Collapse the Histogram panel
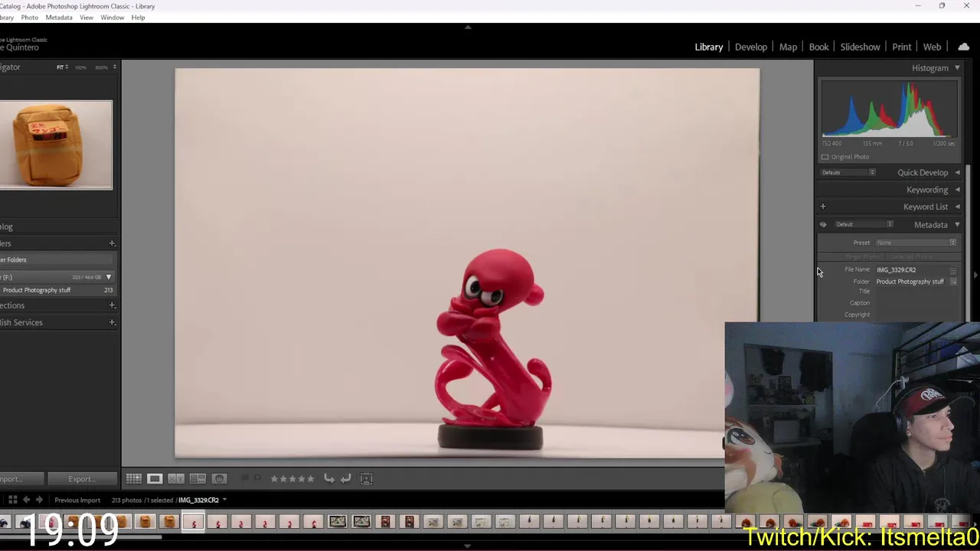980x551 pixels. (x=957, y=68)
